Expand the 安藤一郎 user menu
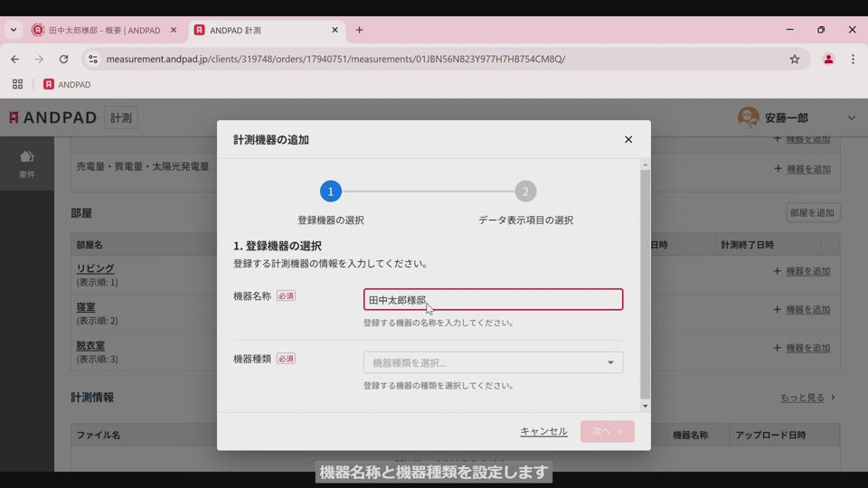The height and width of the screenshot is (488, 868). point(850,118)
